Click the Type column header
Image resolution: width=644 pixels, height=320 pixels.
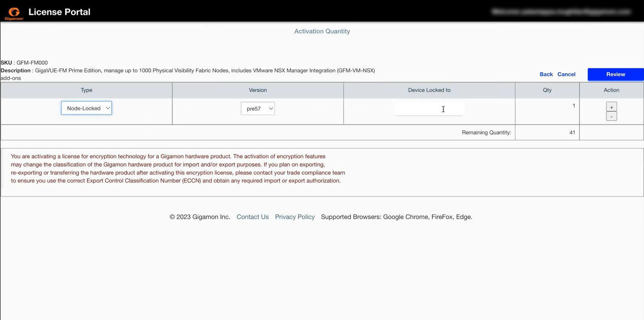87,90
